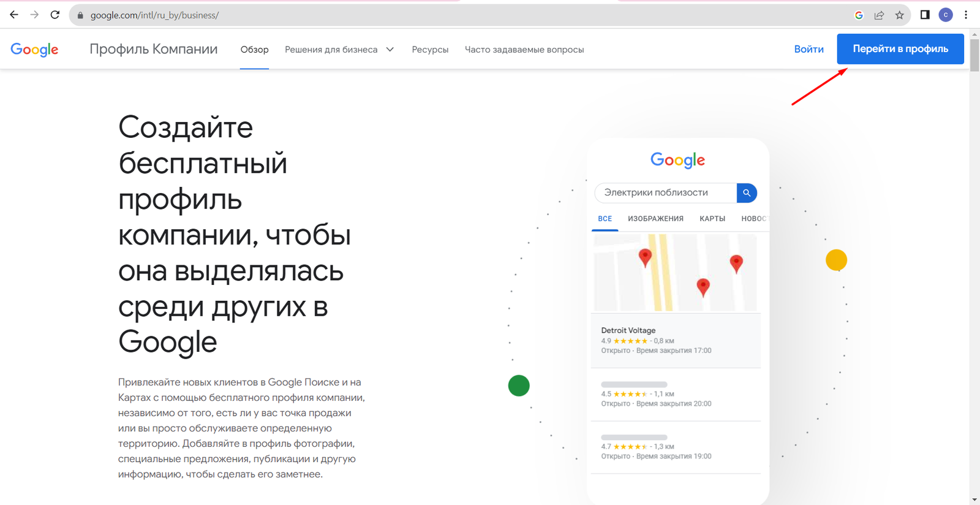Open Chrome three-dot menu

pyautogui.click(x=966, y=15)
